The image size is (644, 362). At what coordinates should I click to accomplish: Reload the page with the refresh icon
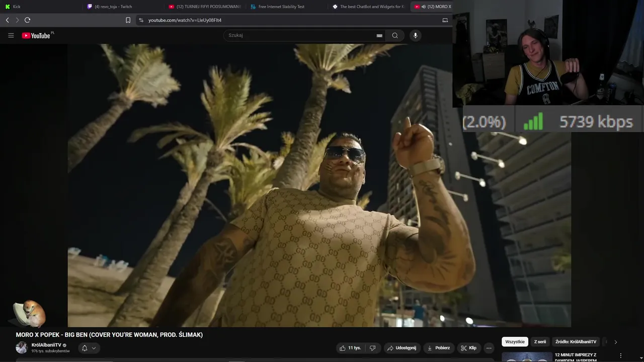coord(27,20)
